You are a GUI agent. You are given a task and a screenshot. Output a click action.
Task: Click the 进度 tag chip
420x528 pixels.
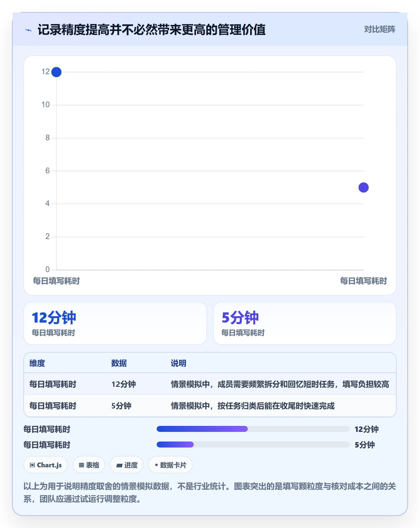tap(127, 465)
